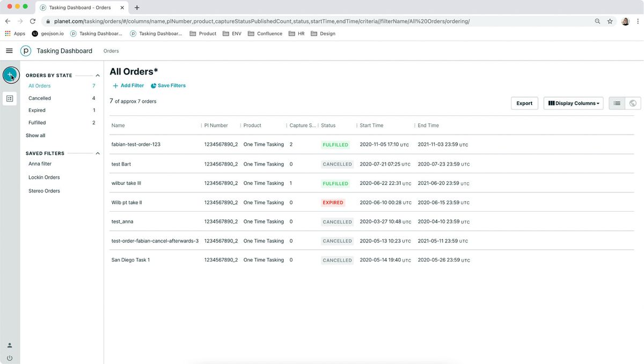Open the fabian-test-order-123 row
This screenshot has width=644, height=364.
coord(136,145)
